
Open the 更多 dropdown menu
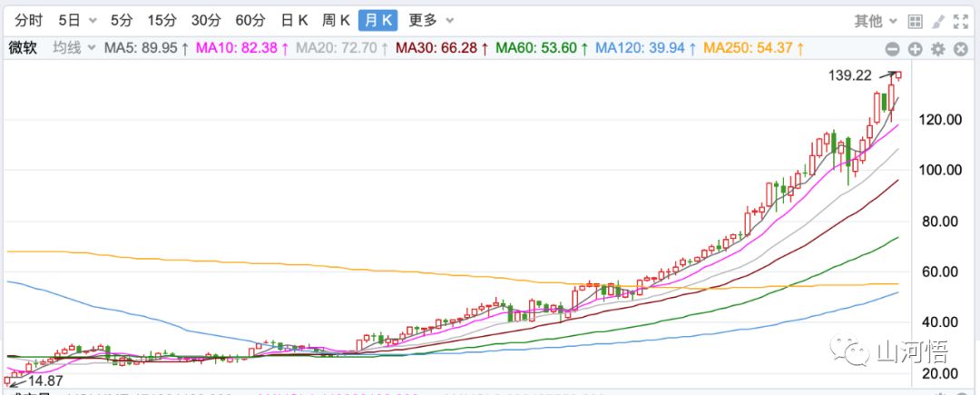pyautogui.click(x=432, y=20)
